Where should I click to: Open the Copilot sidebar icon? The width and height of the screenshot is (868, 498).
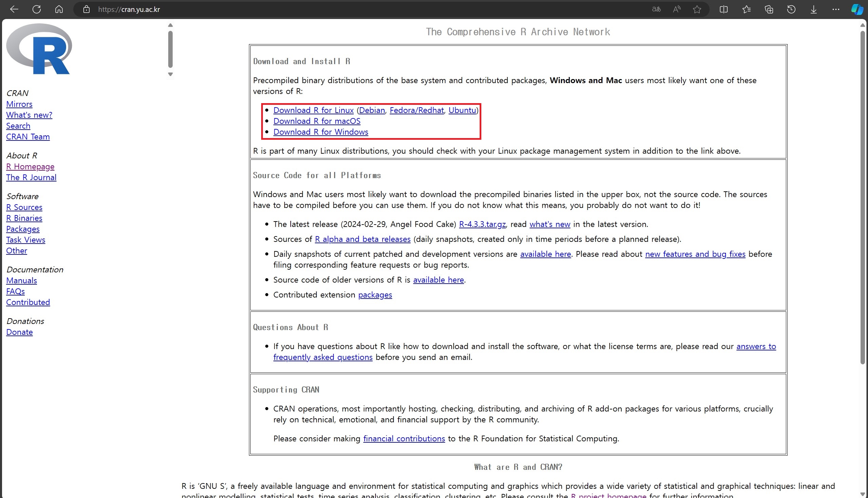857,9
